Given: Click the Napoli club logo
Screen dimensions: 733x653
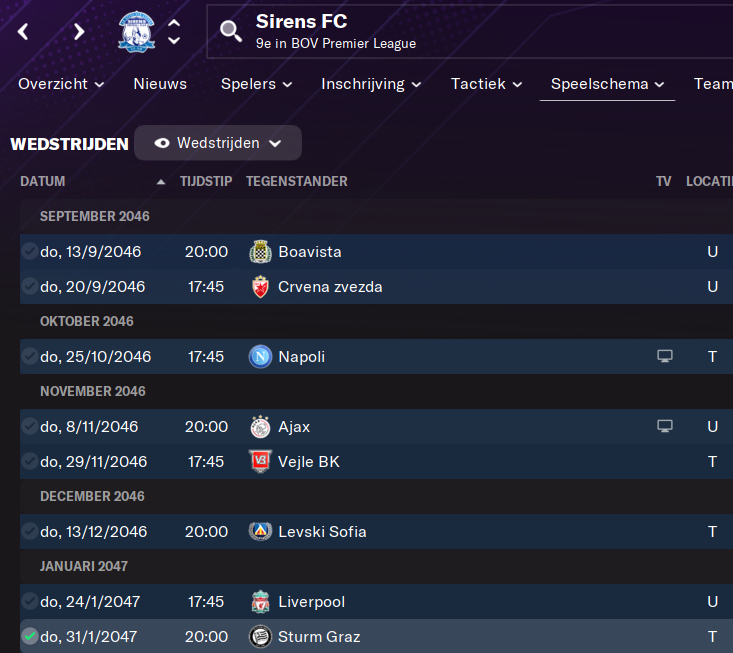Looking at the screenshot, I should tap(260, 357).
